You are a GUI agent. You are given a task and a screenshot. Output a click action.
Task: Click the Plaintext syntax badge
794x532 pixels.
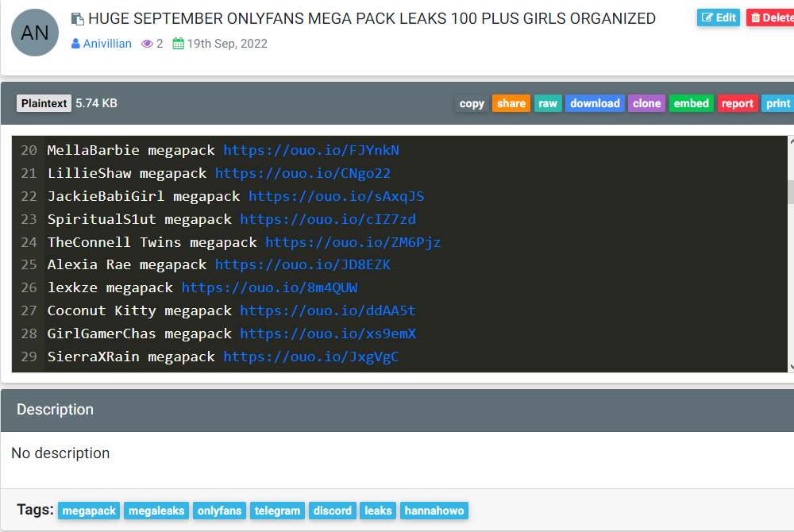[44, 103]
